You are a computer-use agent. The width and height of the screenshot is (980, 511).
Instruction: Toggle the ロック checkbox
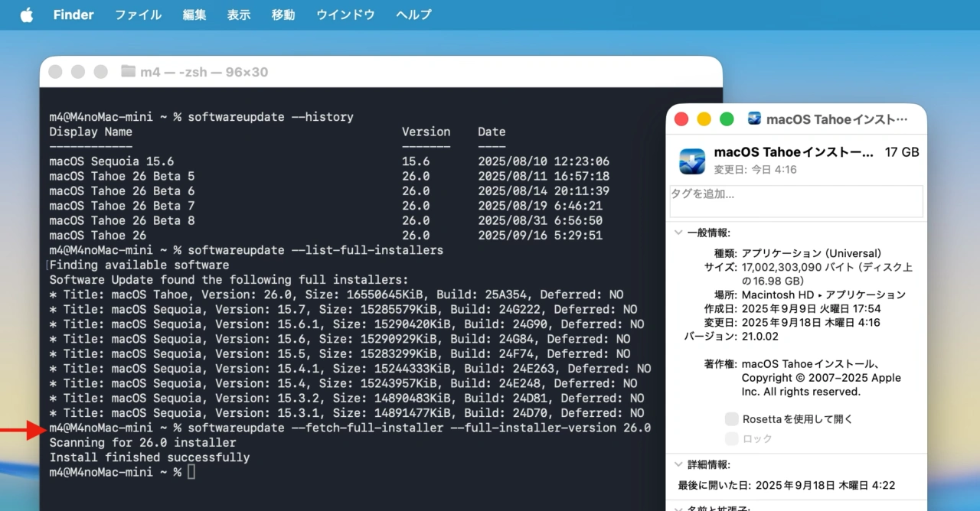(732, 438)
